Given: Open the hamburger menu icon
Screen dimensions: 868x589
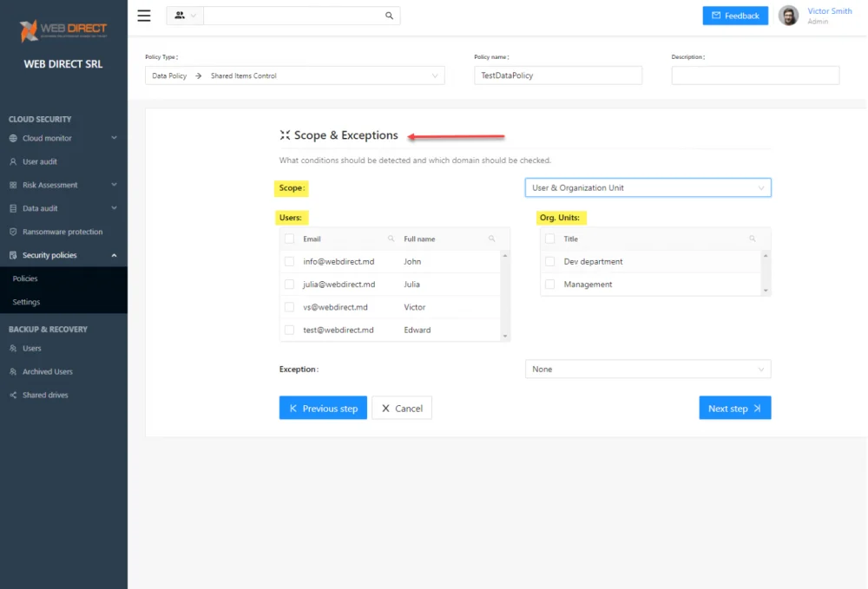Looking at the screenshot, I should (144, 16).
